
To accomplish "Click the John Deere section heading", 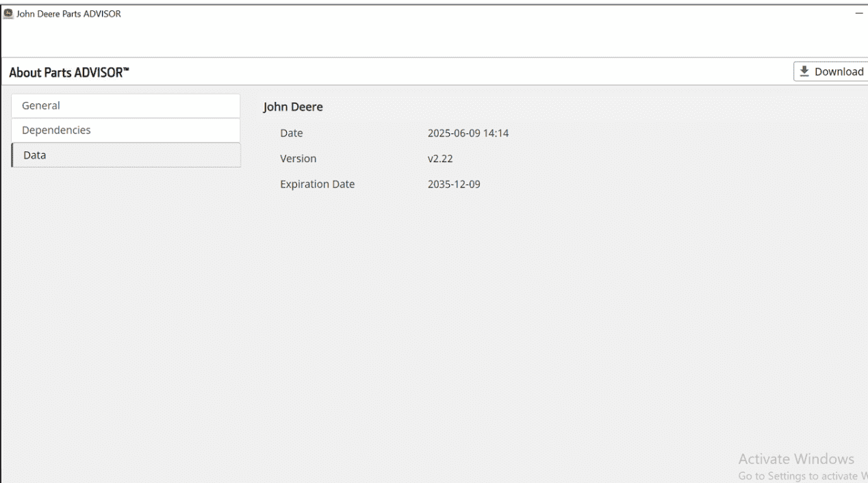I will tap(293, 107).
